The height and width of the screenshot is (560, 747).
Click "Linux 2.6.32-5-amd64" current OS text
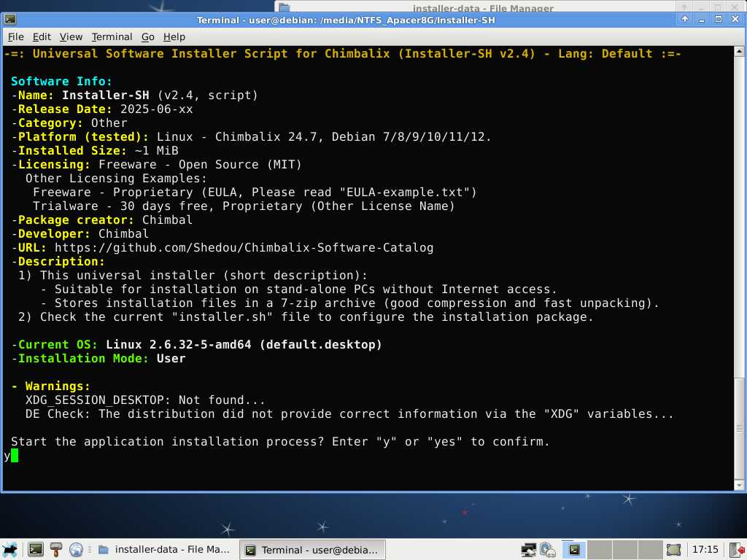coord(178,344)
